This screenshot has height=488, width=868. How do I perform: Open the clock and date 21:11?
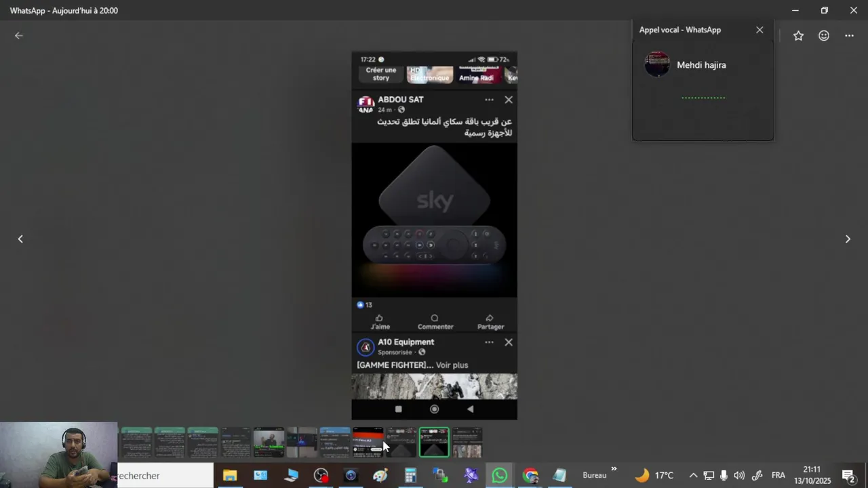coord(812,475)
